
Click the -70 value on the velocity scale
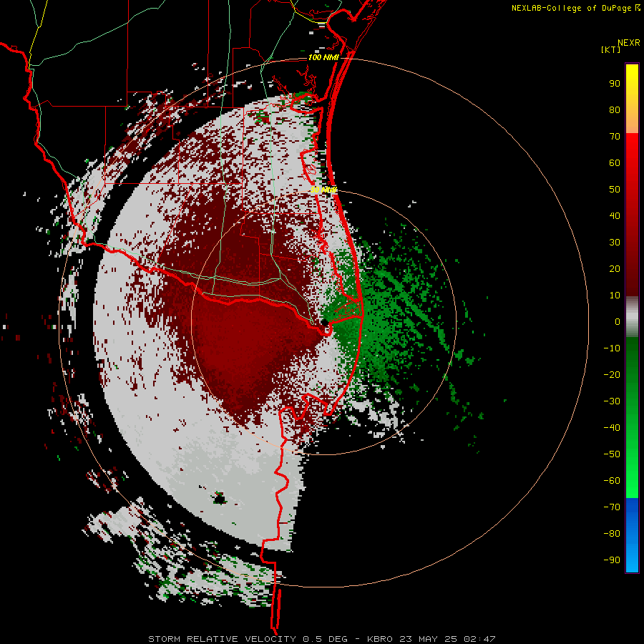point(612,507)
